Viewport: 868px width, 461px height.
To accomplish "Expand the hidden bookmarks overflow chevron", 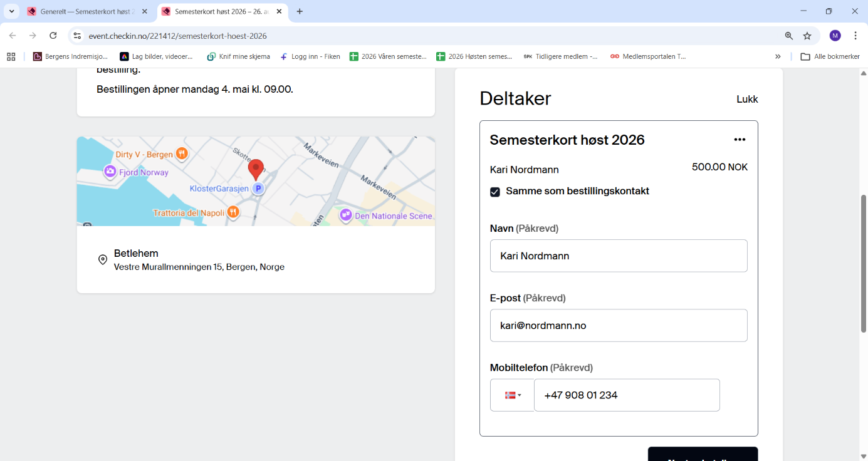I will pos(778,56).
